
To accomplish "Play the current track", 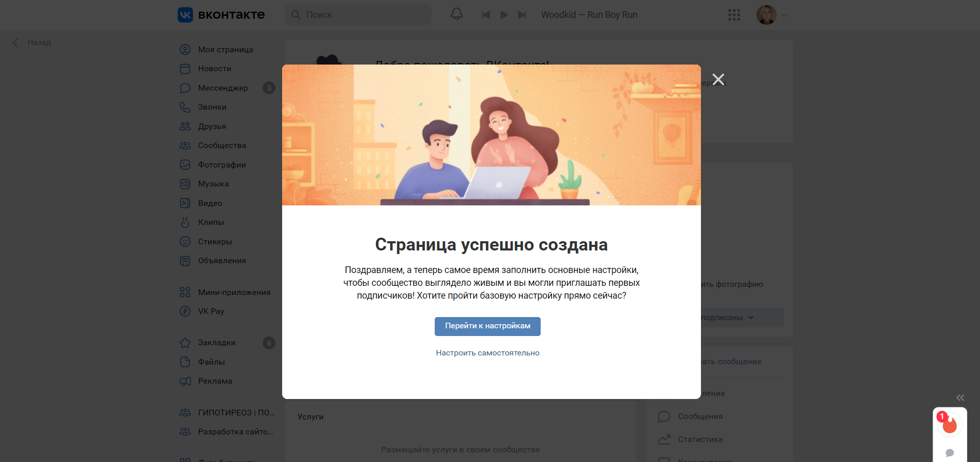I will pyautogui.click(x=504, y=15).
